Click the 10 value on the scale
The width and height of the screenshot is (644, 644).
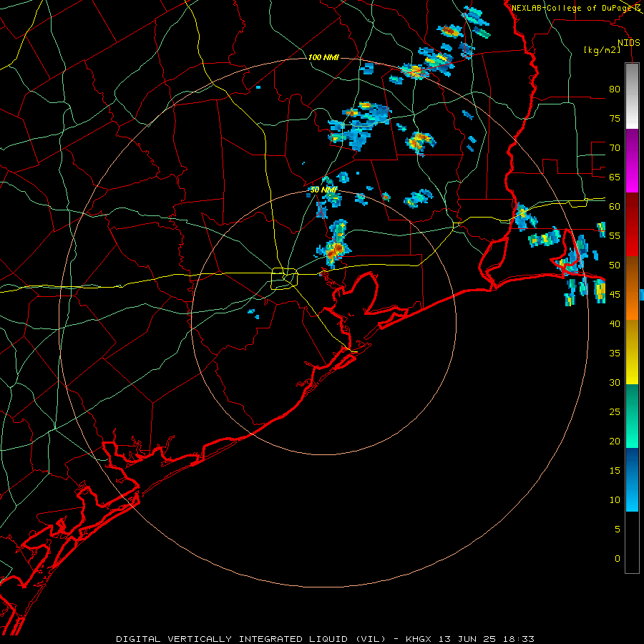(x=615, y=500)
